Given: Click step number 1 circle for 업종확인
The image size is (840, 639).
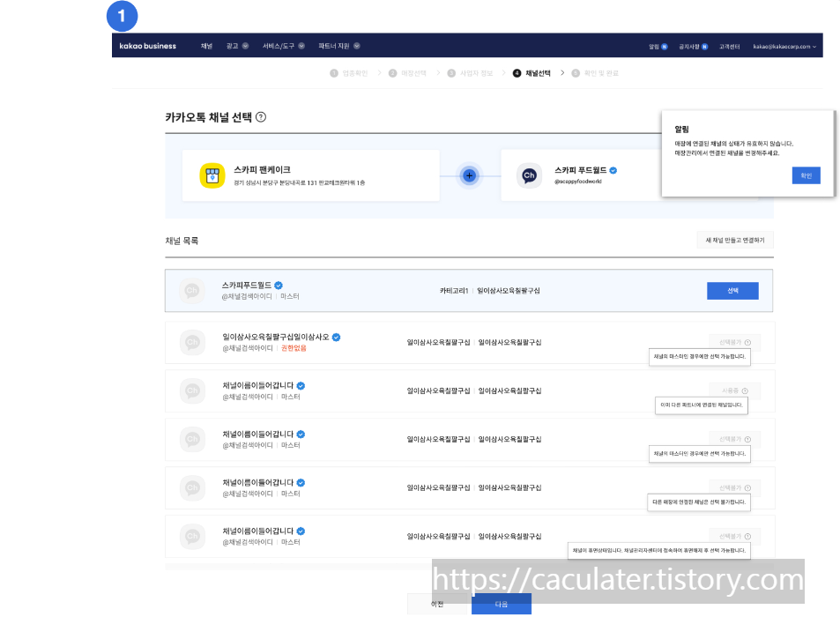Looking at the screenshot, I should click(x=334, y=73).
